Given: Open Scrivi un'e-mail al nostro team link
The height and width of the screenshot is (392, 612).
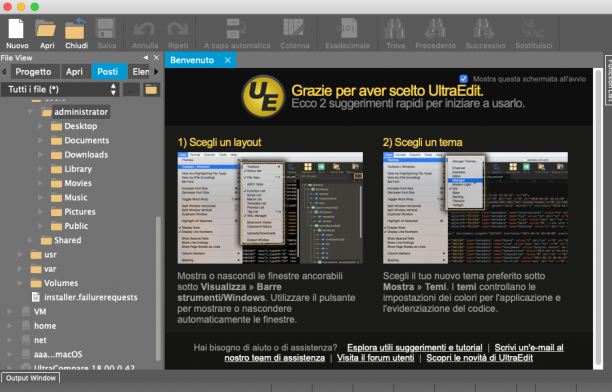Looking at the screenshot, I should coord(529,347).
